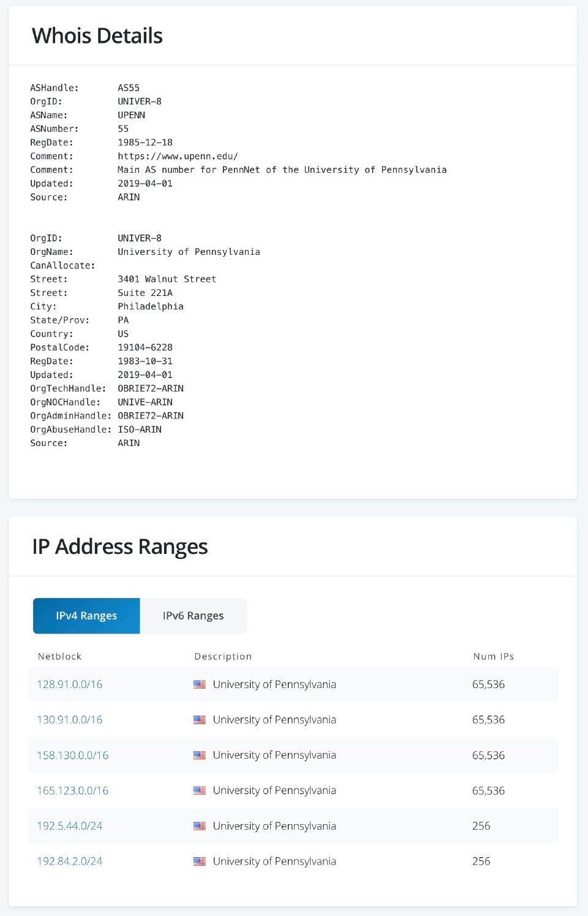The width and height of the screenshot is (588, 916).
Task: Click the https://www.upenn.edu/ comment text
Action: [x=178, y=156]
